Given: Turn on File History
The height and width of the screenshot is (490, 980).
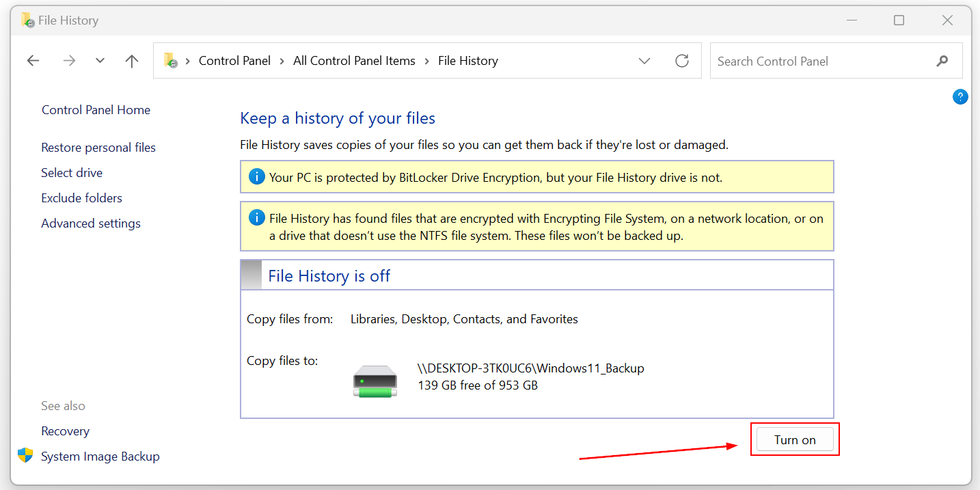Looking at the screenshot, I should 795,440.
